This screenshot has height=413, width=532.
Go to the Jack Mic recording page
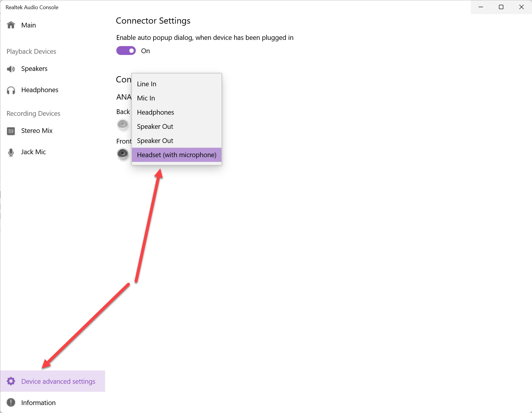[x=33, y=152]
